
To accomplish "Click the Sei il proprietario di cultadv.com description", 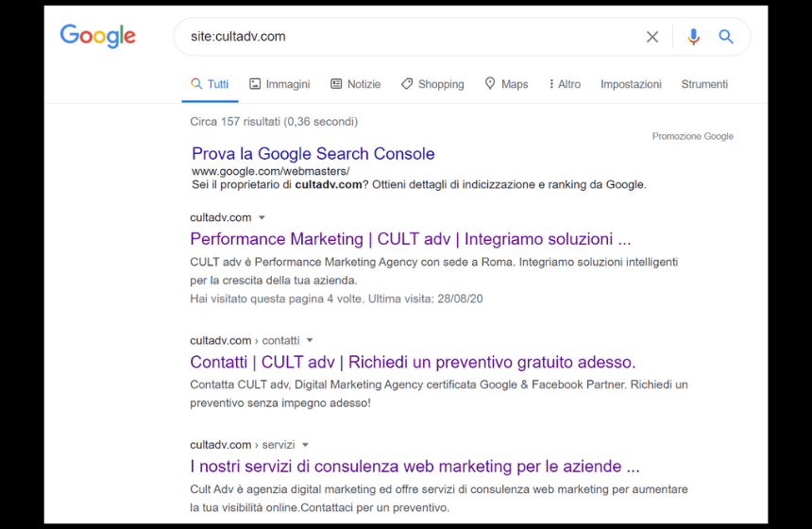I will click(419, 184).
